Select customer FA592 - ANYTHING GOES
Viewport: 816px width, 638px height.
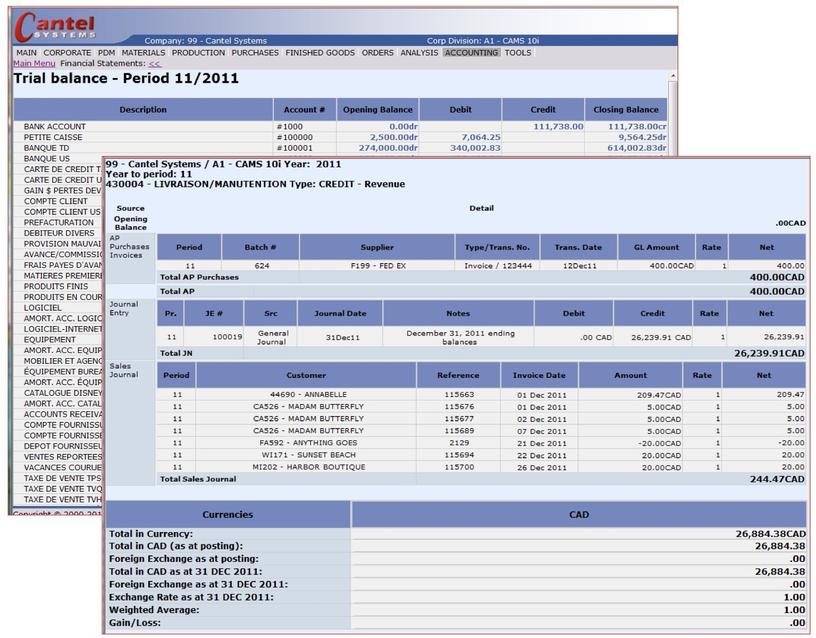[x=308, y=443]
